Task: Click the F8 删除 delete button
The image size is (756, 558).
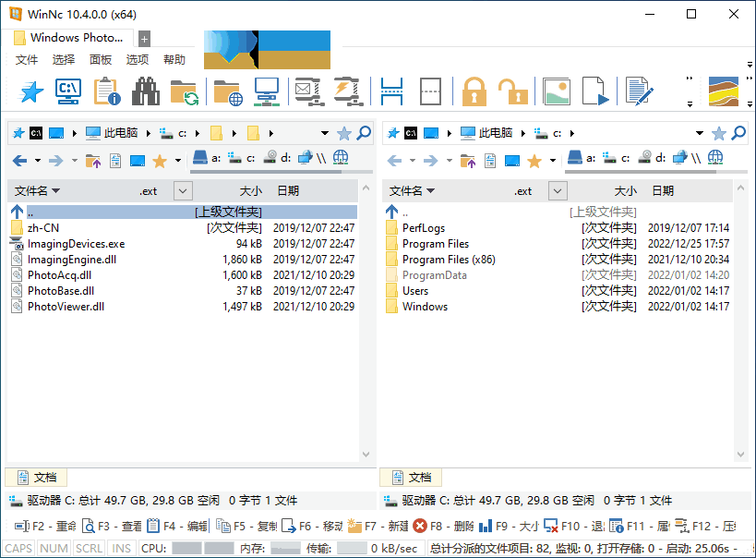Action: pyautogui.click(x=444, y=527)
